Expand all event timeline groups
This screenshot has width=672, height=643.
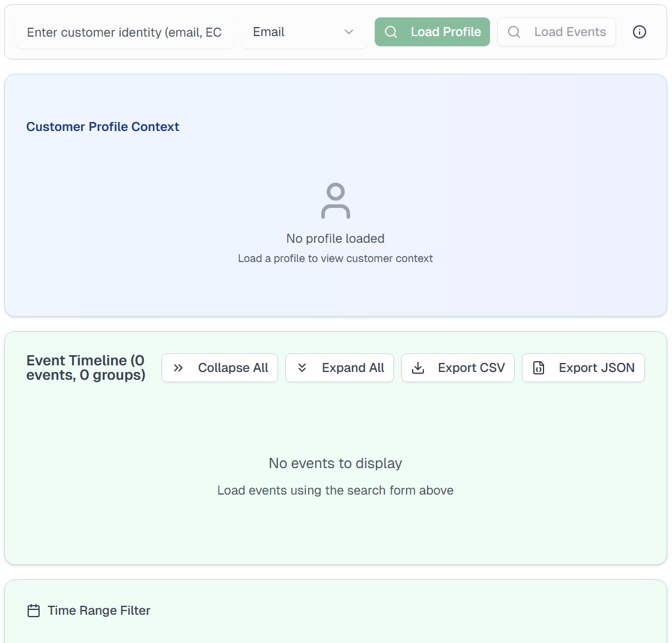[339, 368]
